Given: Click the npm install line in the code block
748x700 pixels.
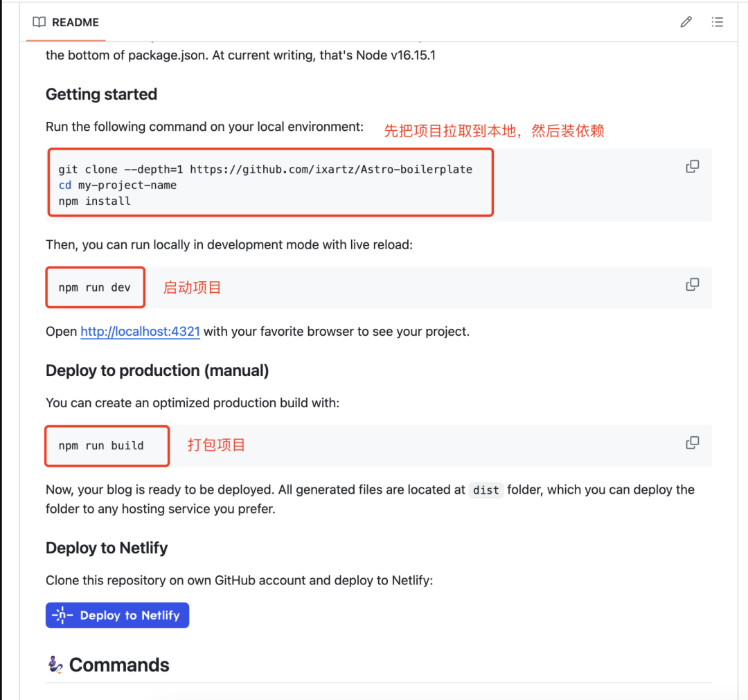Looking at the screenshot, I should (94, 201).
